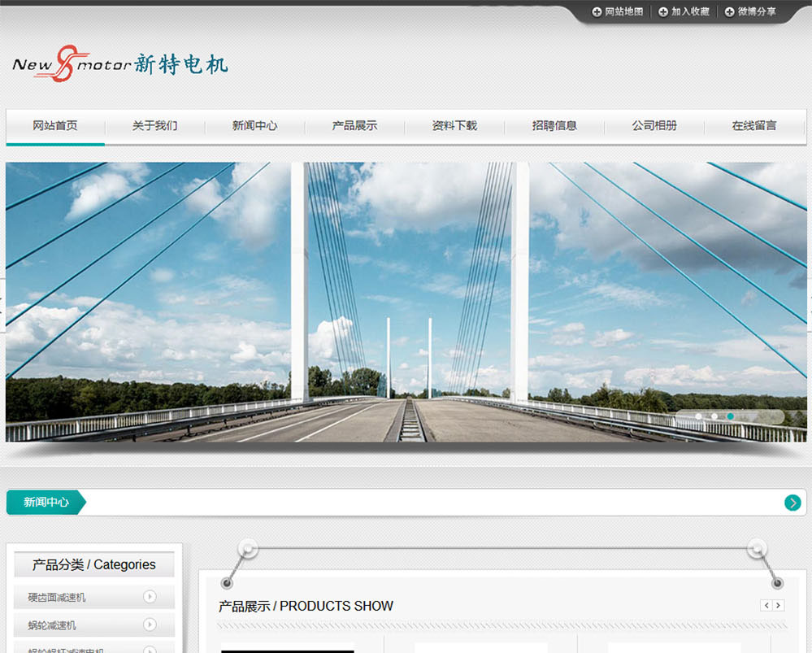Open the 硬齿面减速机 category

point(57,598)
